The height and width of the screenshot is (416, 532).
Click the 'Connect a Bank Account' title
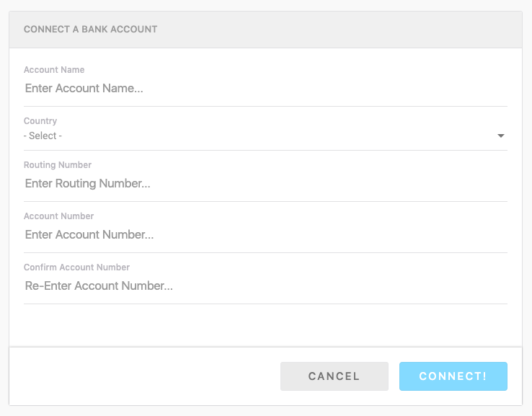tap(90, 30)
